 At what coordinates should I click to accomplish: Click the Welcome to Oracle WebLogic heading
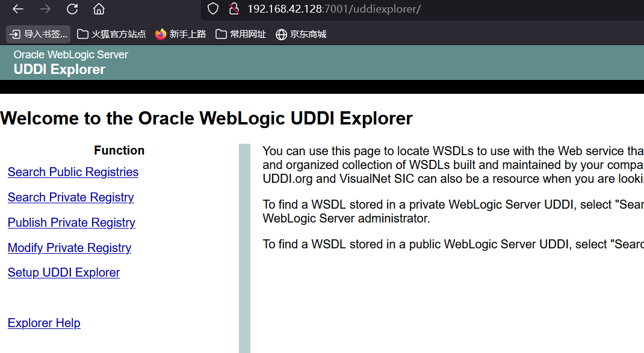point(206,118)
